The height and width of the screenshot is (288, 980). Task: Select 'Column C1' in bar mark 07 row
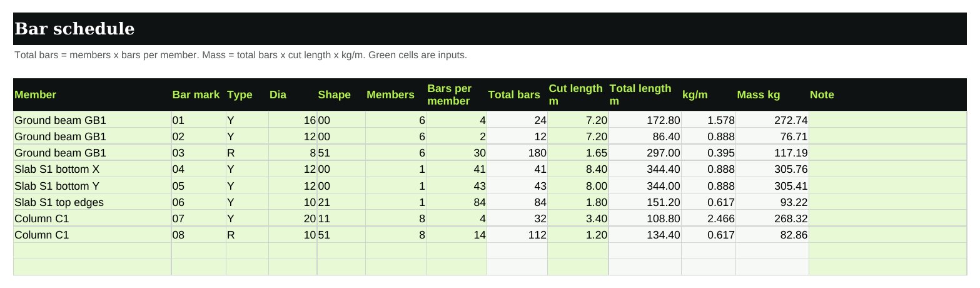[93, 218]
